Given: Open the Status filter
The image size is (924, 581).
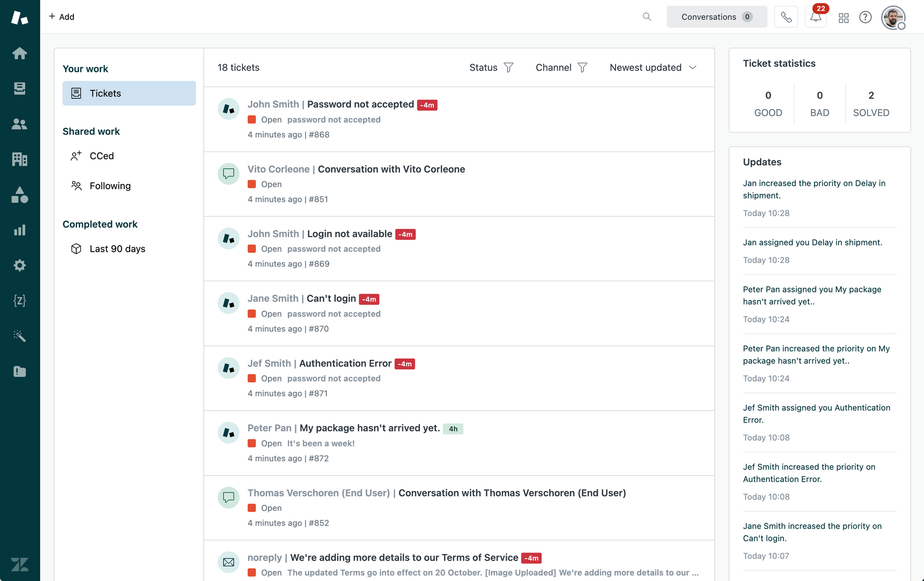Looking at the screenshot, I should (491, 67).
